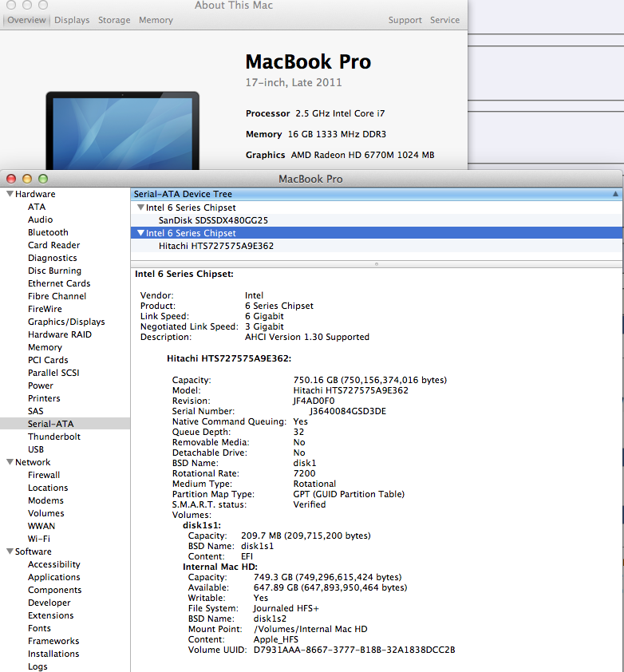624x672 pixels.
Task: Click the serial number J3640084GSD3DE
Action: coord(348,412)
